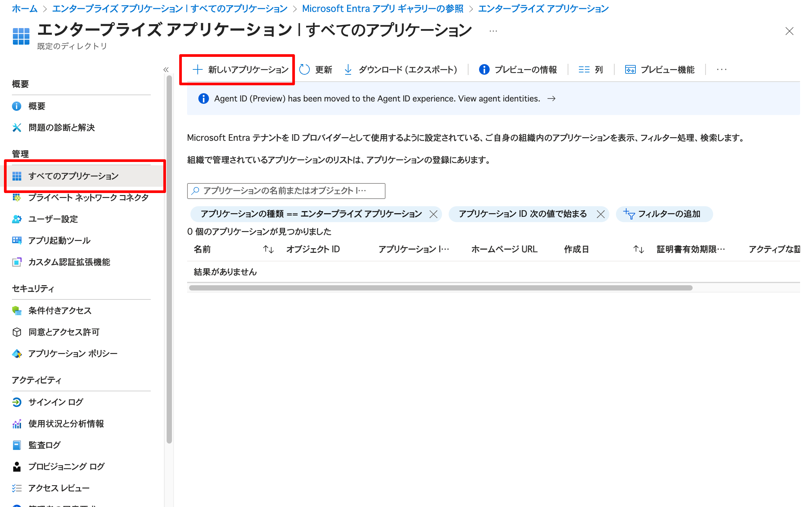Launch アプリ起動ツール

(x=59, y=240)
